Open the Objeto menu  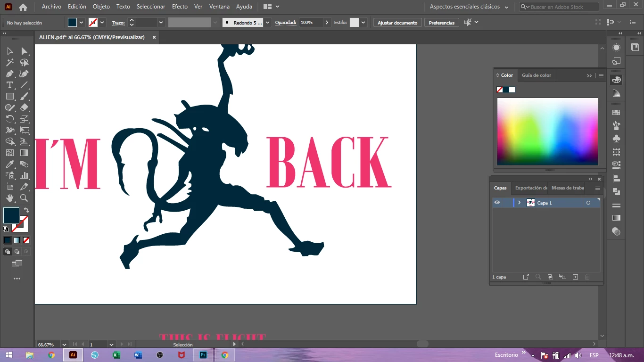click(x=101, y=7)
